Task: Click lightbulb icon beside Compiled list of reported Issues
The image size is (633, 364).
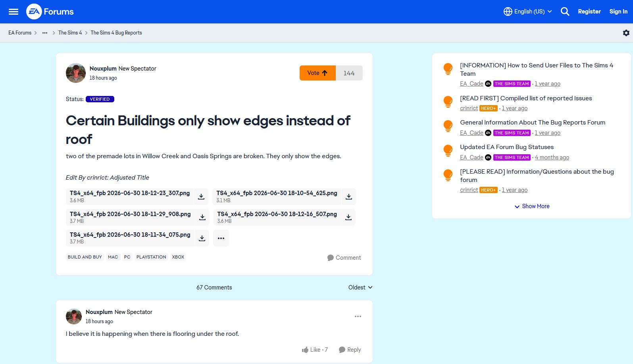Action: click(448, 102)
